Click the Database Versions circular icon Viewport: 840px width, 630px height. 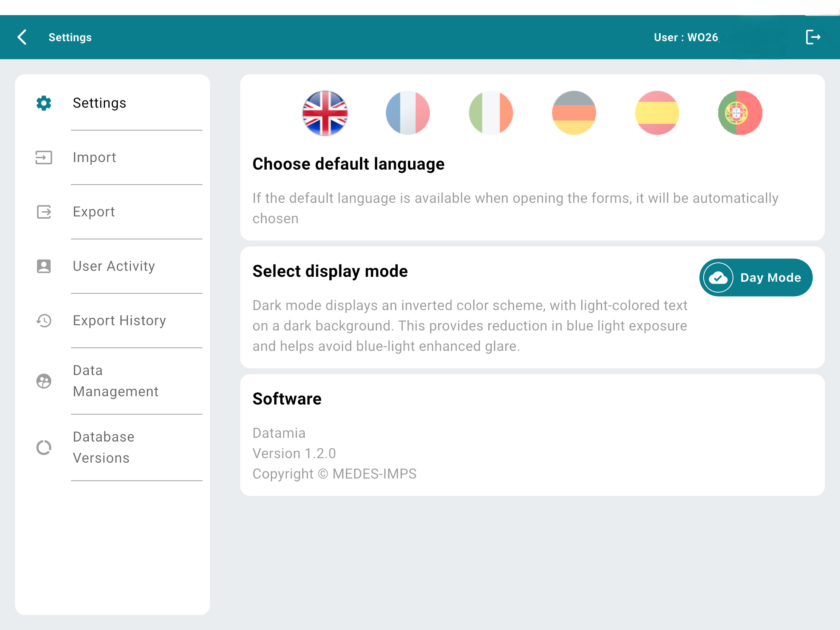coord(44,447)
